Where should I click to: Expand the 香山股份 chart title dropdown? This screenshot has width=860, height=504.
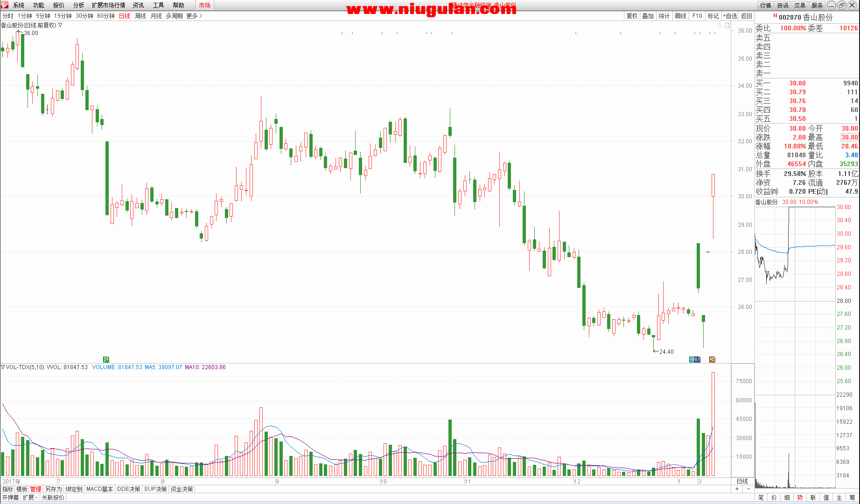coord(60,25)
